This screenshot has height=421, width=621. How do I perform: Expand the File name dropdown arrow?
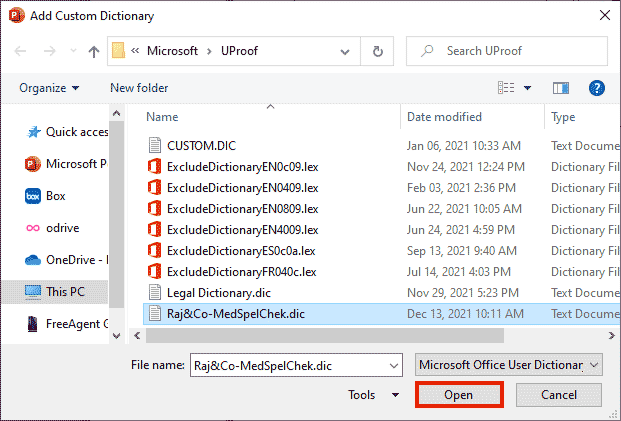tap(394, 366)
